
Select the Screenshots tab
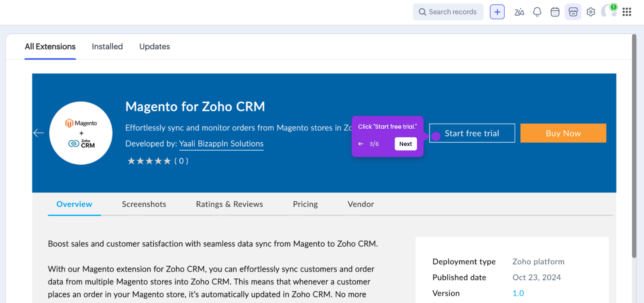click(x=144, y=204)
